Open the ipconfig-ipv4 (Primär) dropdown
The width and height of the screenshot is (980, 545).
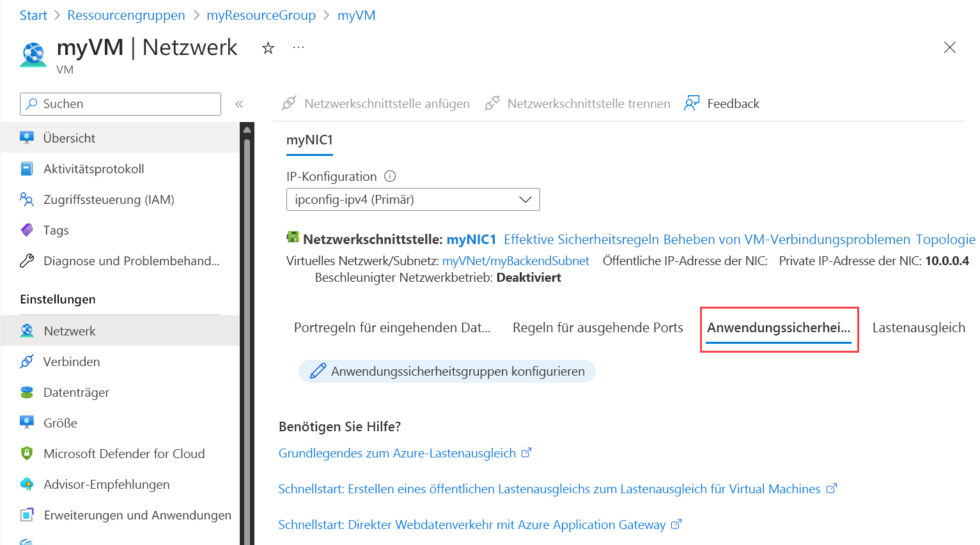412,199
